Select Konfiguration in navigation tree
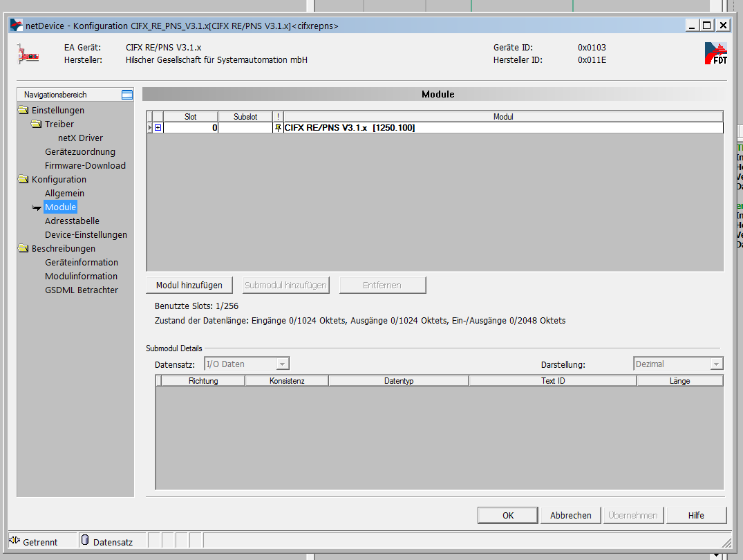Image resolution: width=743 pixels, height=560 pixels. pyautogui.click(x=59, y=179)
